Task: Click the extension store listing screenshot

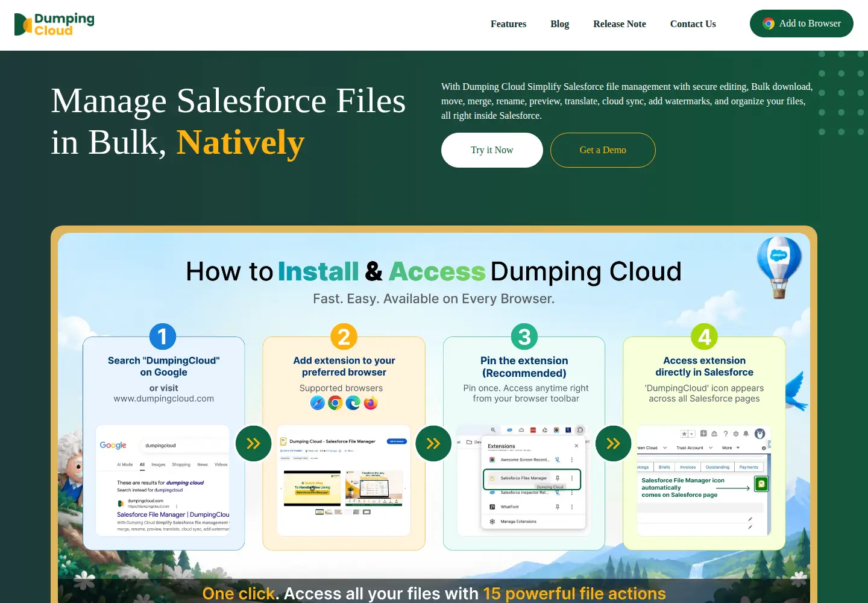Action: click(x=344, y=481)
